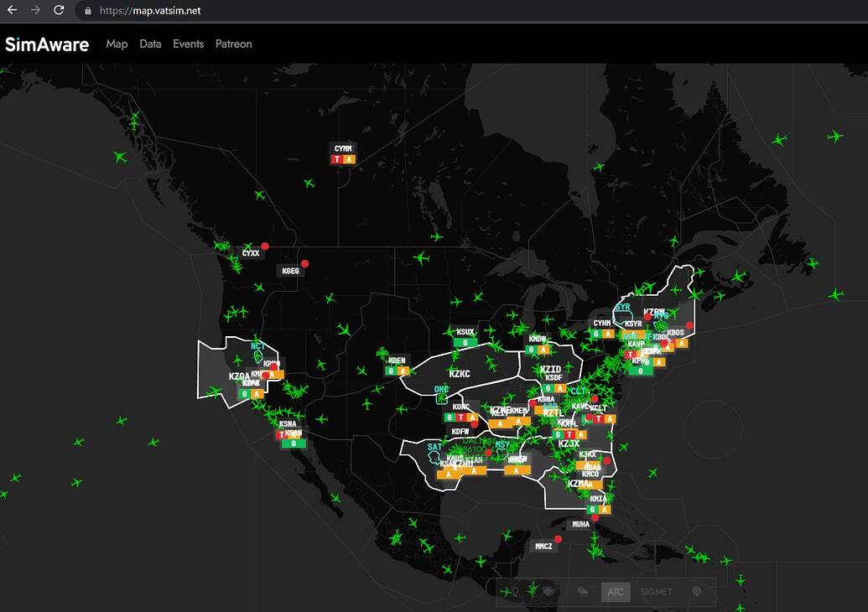Visit the Patreon link
This screenshot has width=868, height=612.
[x=233, y=44]
